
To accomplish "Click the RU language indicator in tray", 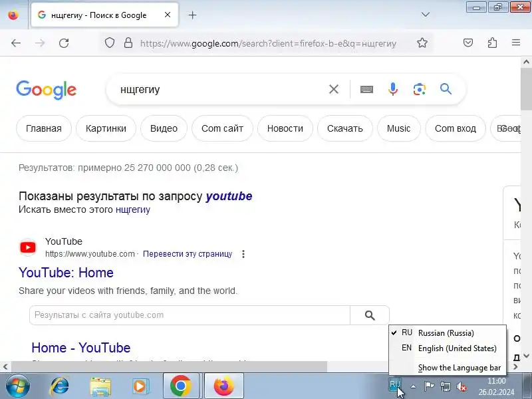I will (x=394, y=385).
